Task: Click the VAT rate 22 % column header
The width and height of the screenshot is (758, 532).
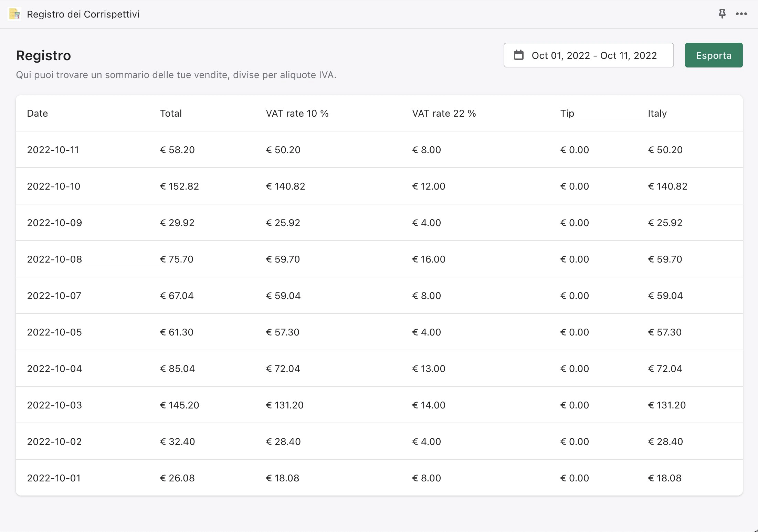Action: click(444, 113)
